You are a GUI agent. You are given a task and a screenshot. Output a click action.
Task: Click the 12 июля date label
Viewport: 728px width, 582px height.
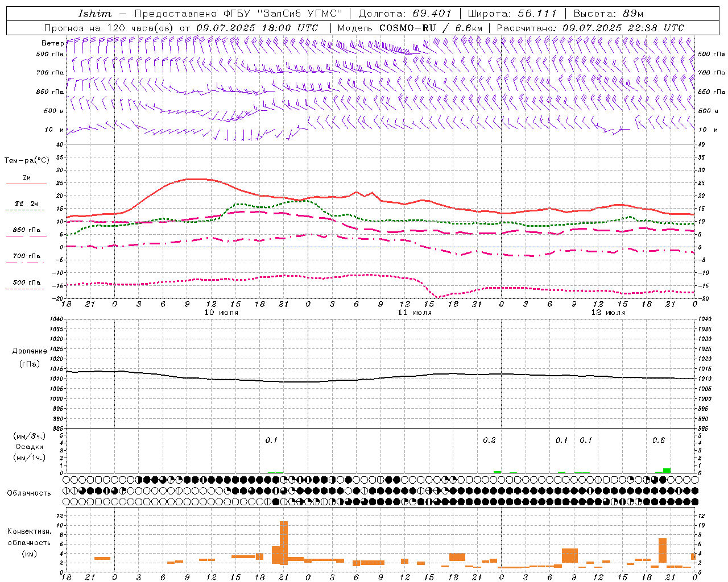pos(608,313)
